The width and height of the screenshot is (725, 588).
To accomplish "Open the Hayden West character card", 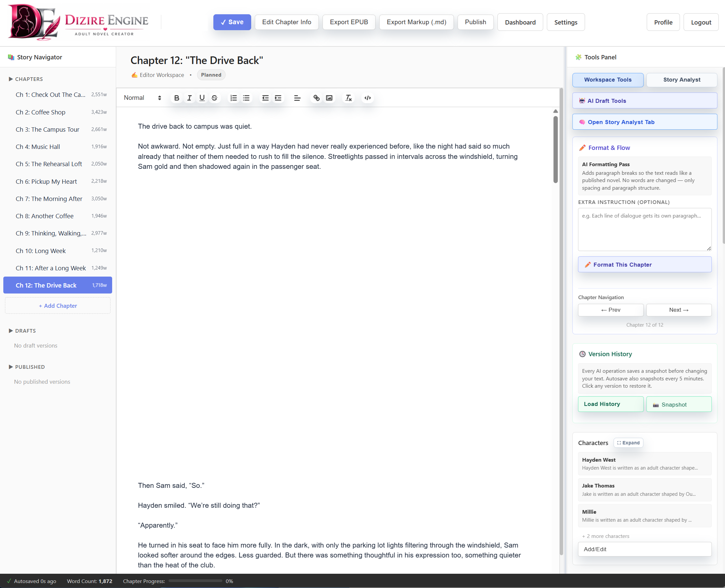I will tap(645, 464).
